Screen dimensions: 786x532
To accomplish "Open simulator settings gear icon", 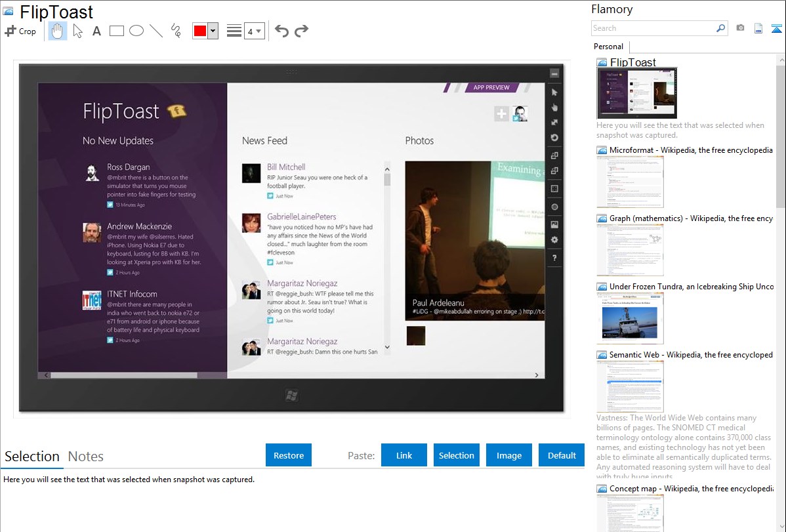I will (x=554, y=239).
